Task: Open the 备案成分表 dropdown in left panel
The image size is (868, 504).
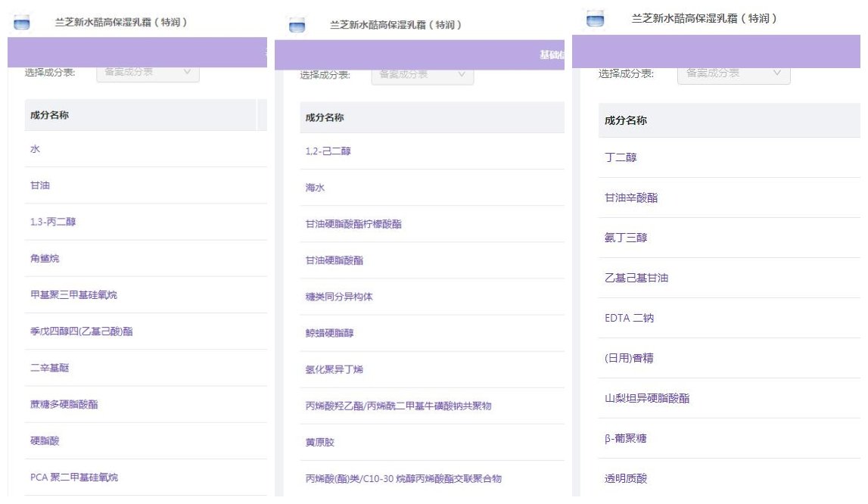Action: point(148,72)
